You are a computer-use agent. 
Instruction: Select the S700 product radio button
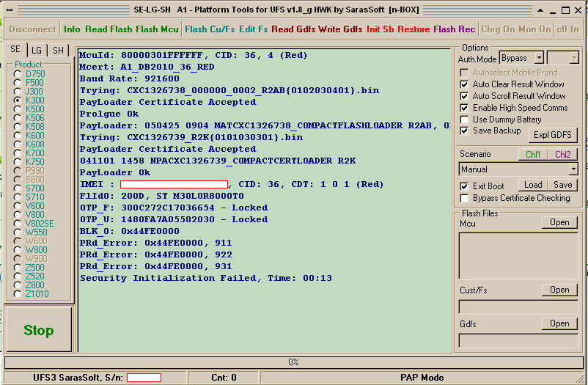[x=18, y=188]
